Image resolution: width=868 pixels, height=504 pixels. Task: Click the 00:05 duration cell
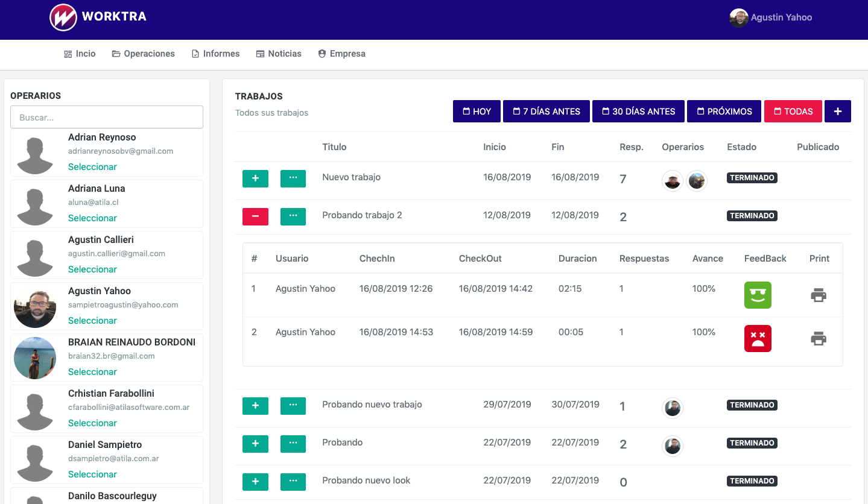click(570, 332)
